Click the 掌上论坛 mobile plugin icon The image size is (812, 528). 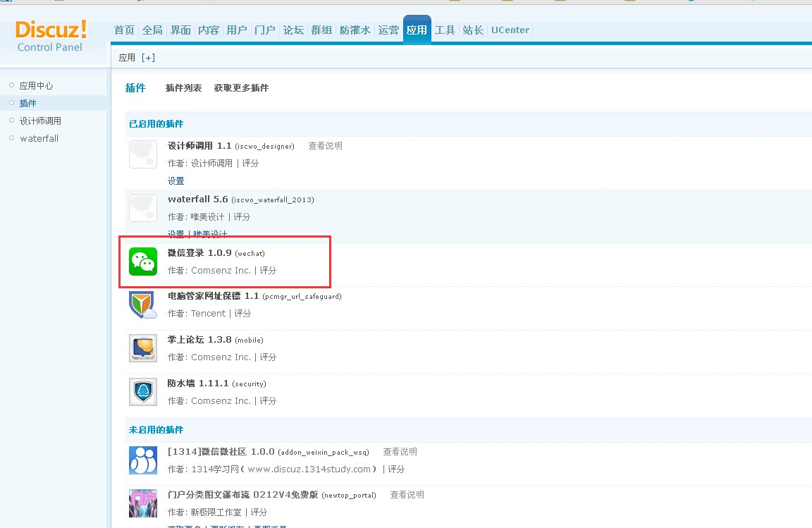pos(143,348)
